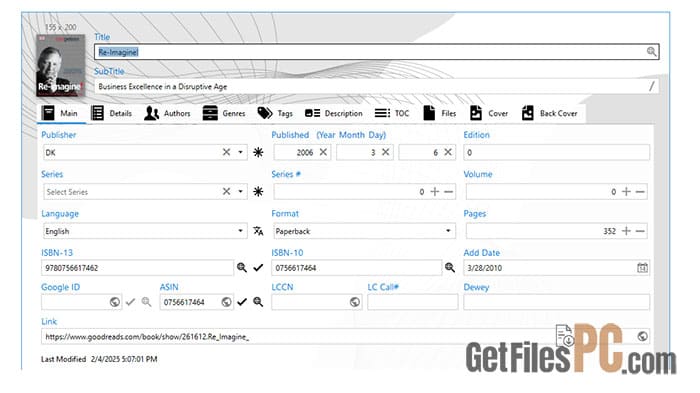Image resolution: width=700 pixels, height=393 pixels.
Task: Click the edit slash icon in SubTitle field
Action: (x=651, y=86)
